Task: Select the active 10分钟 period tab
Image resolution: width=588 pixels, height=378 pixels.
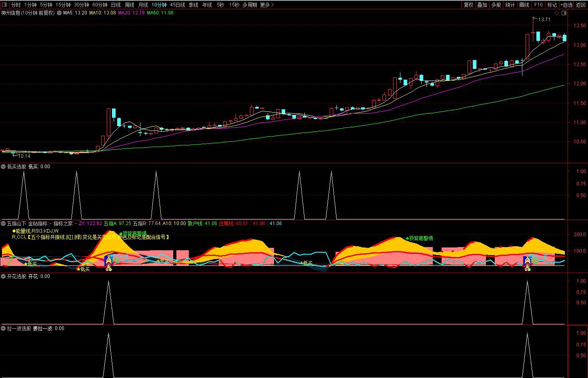Action: 159,5
